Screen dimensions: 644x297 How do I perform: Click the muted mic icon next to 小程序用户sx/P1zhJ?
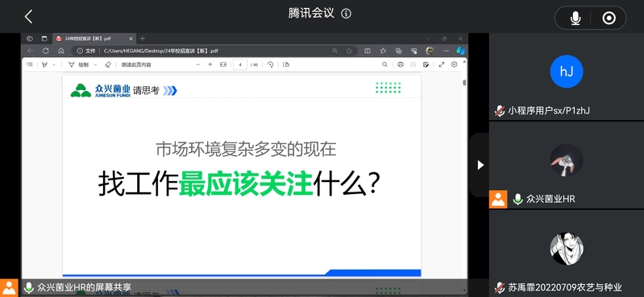coord(500,111)
